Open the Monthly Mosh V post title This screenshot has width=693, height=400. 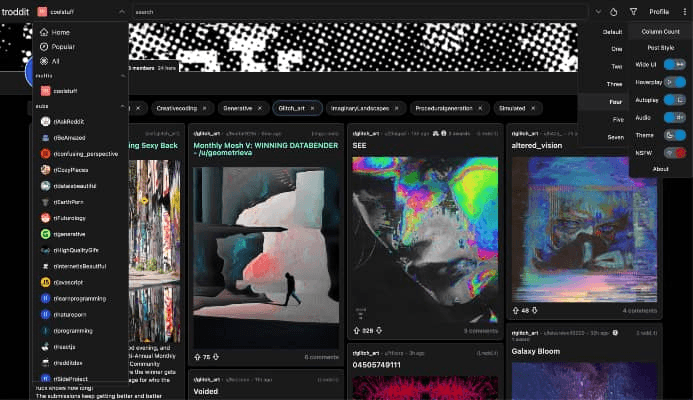[266, 149]
